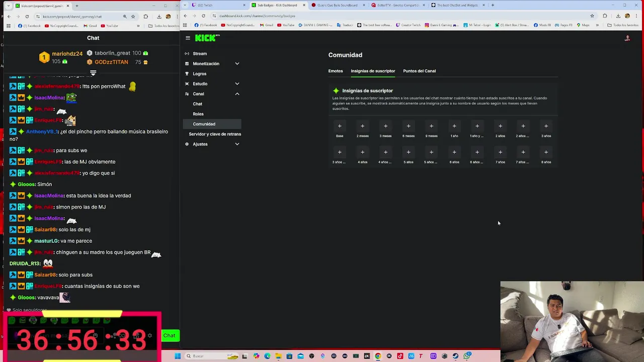Viewport: 644px width, 362px height.
Task: Switch to the BetterTTV Emotes tab
Action: pyautogui.click(x=397, y=5)
